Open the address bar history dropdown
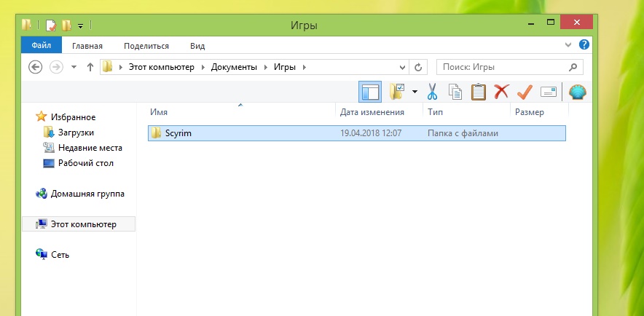The height and width of the screenshot is (316, 644). pos(402,67)
